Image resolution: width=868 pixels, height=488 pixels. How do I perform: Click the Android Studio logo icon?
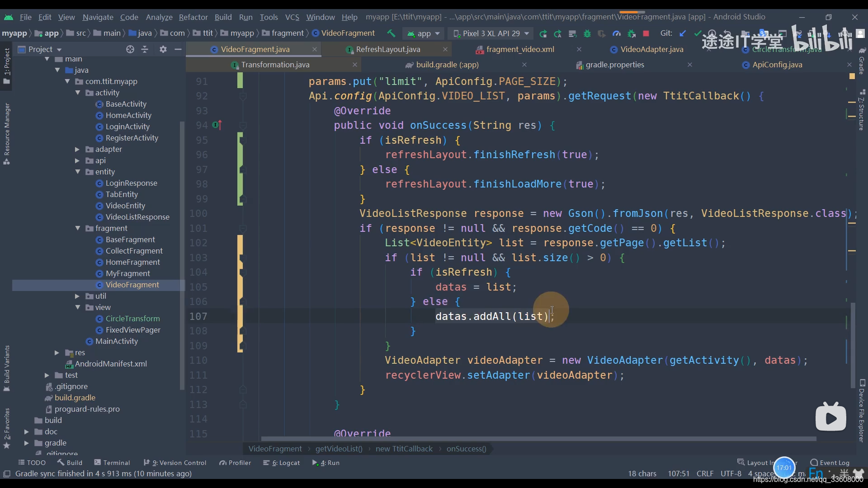9,17
